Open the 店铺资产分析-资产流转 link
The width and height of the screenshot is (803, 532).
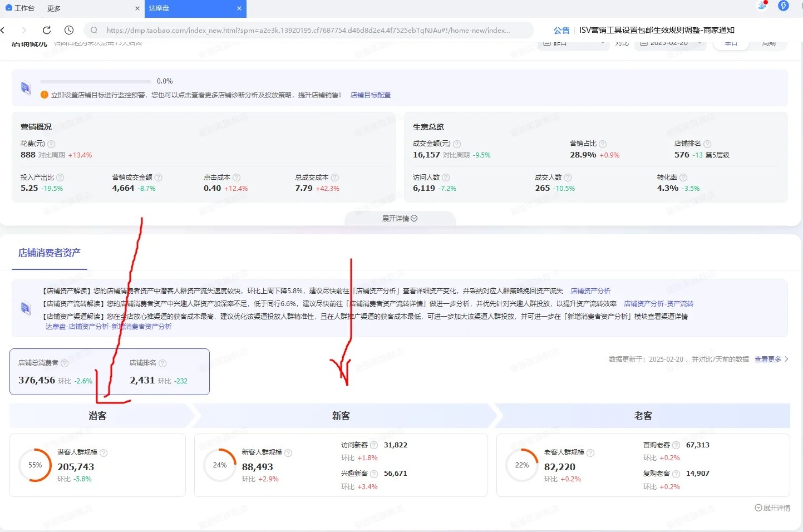[x=659, y=304]
